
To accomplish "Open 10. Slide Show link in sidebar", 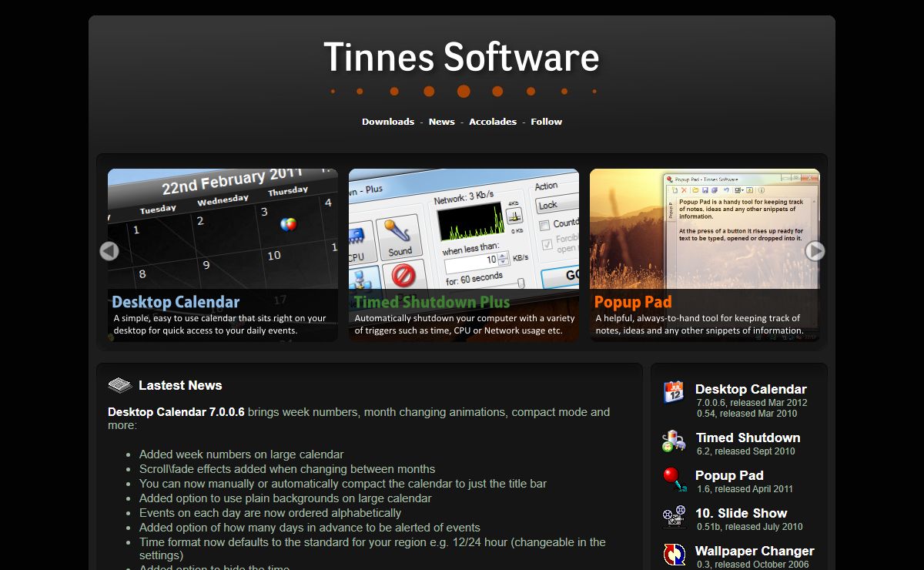I will tap(741, 513).
